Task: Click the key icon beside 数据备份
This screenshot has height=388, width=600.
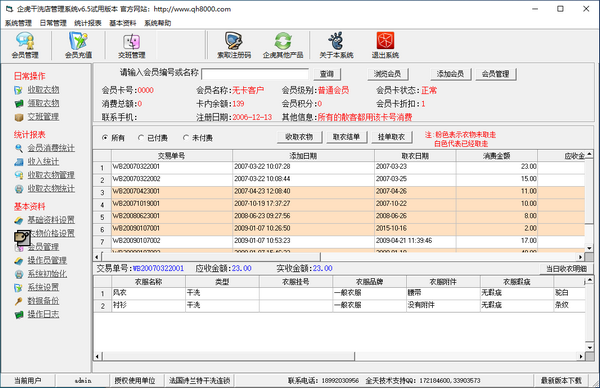Action: [18, 301]
